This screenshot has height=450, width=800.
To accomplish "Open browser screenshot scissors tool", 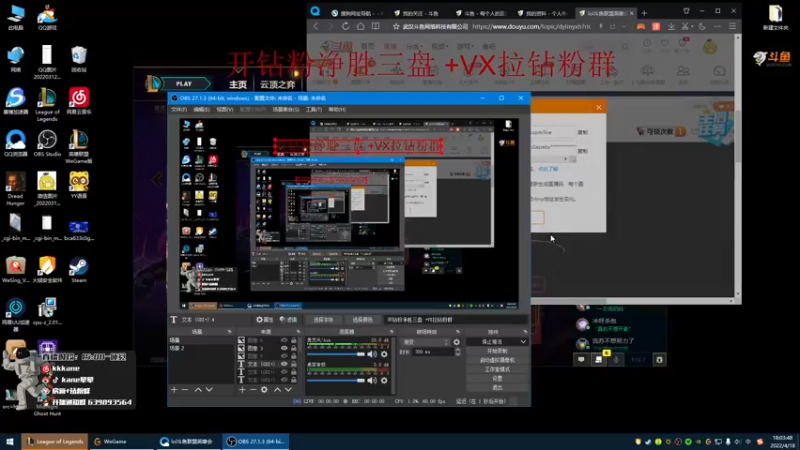I will (685, 27).
